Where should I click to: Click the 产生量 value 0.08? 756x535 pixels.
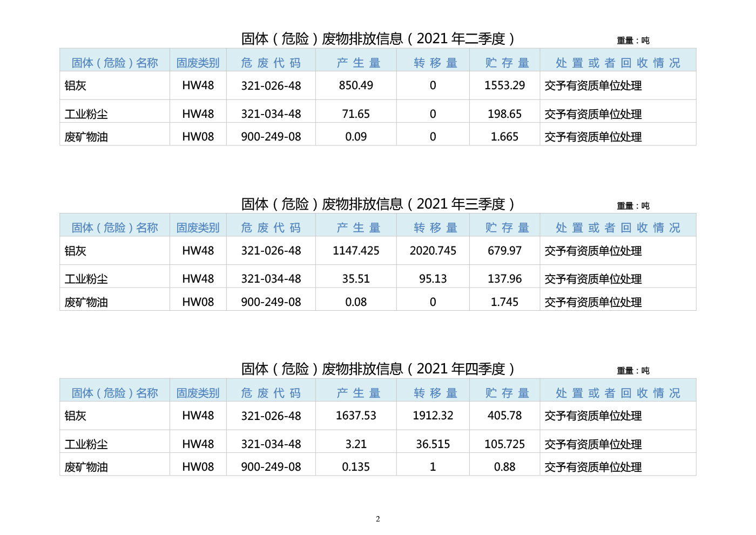pyautogui.click(x=356, y=302)
